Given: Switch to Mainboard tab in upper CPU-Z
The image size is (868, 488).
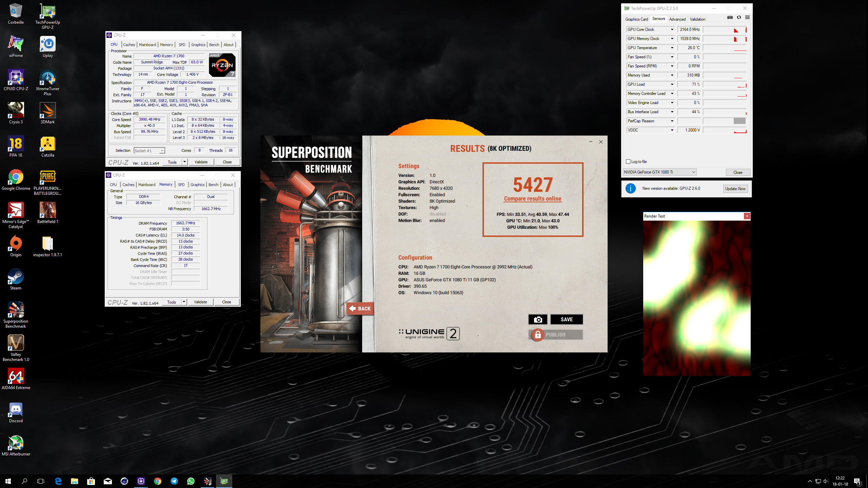Looking at the screenshot, I should pos(147,45).
